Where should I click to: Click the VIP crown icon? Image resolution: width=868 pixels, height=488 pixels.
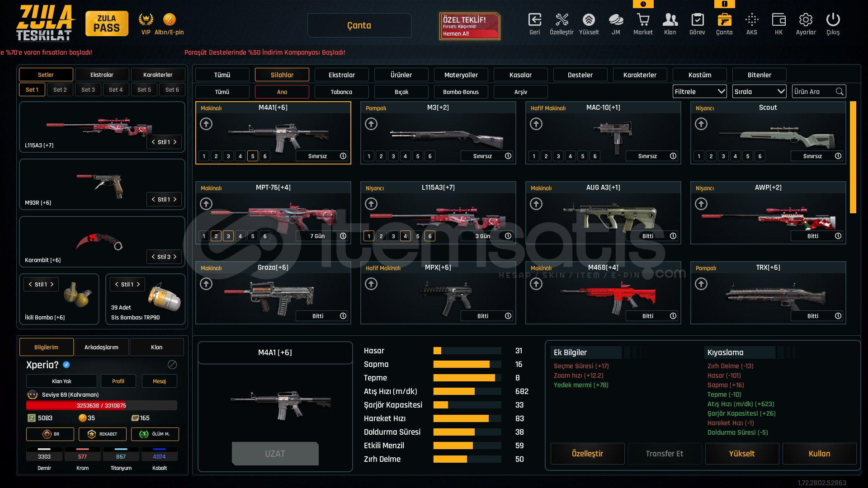[x=146, y=19]
